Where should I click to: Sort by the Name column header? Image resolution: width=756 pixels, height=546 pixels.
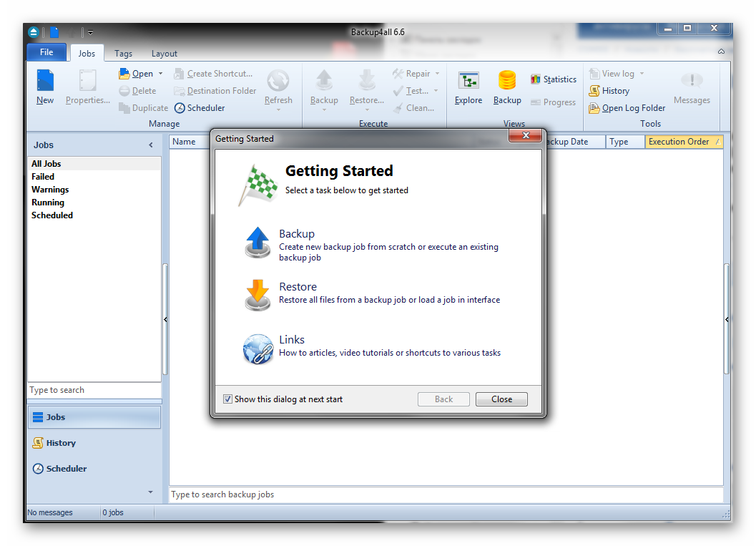tap(190, 142)
